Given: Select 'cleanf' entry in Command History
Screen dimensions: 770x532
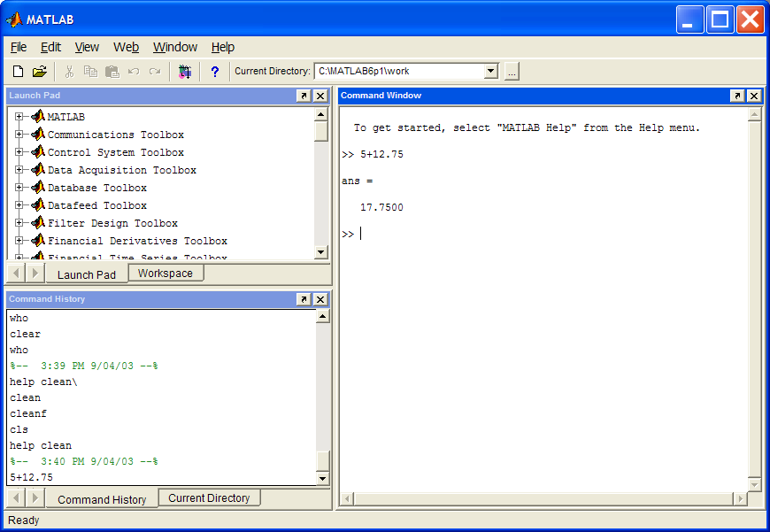Looking at the screenshot, I should (28, 413).
